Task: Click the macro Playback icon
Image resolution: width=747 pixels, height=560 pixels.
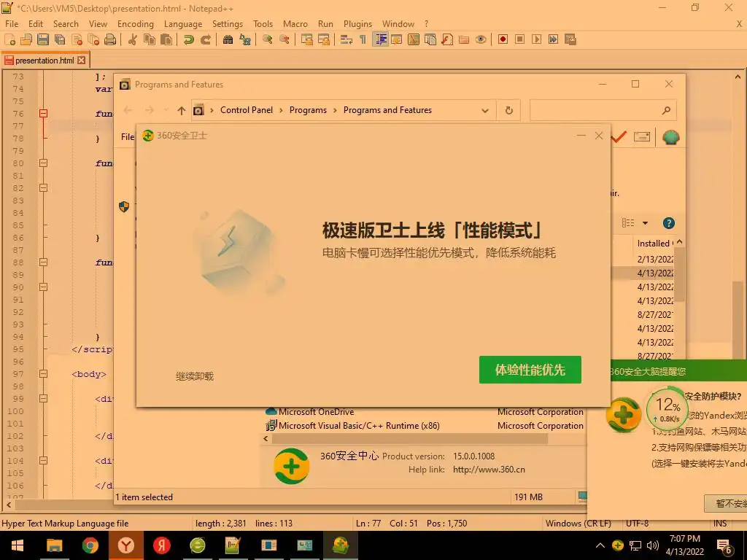Action: tap(536, 39)
